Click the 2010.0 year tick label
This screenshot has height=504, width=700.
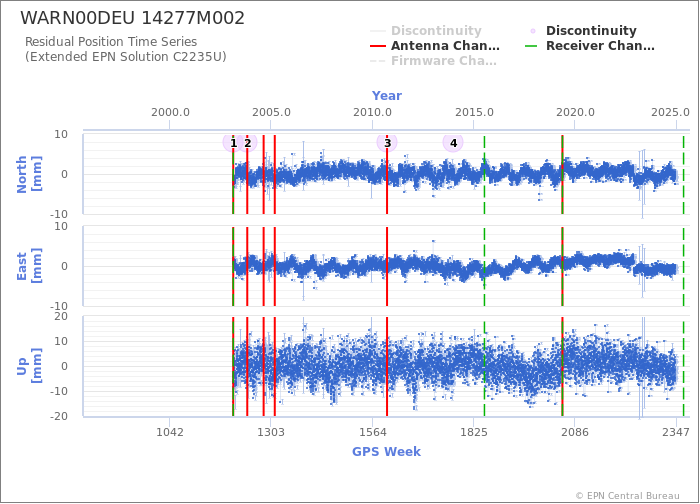(x=372, y=112)
